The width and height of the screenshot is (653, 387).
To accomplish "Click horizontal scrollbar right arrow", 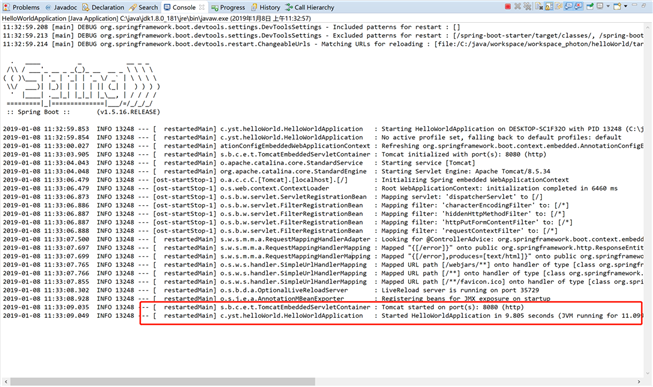I will [x=639, y=382].
